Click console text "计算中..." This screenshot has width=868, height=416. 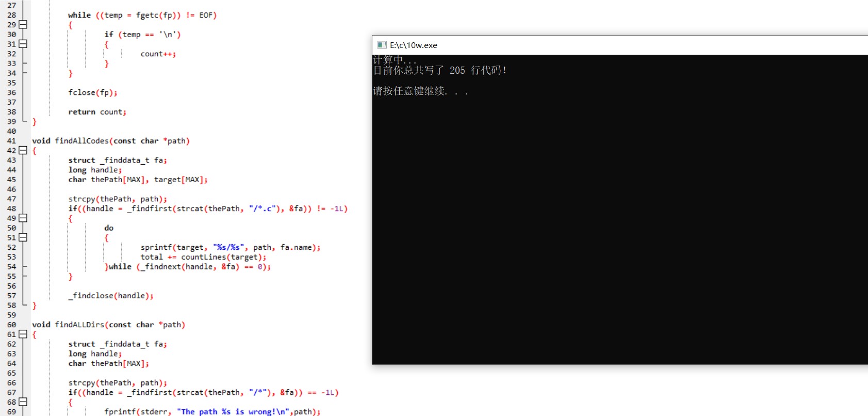tap(395, 59)
